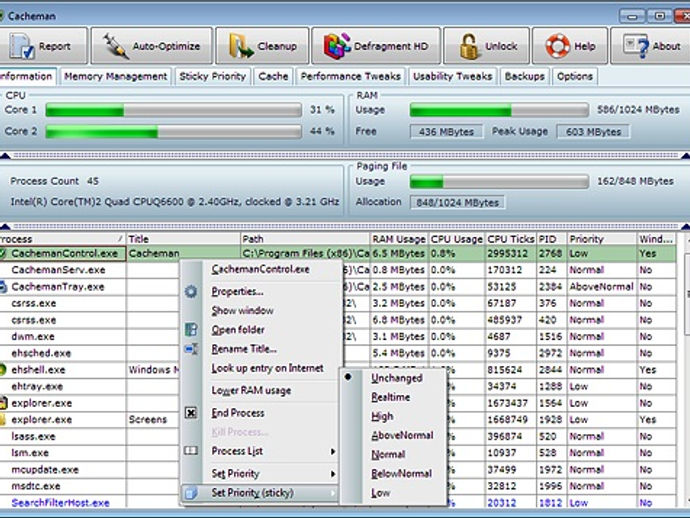Open the Usability Tweaks tab
This screenshot has height=518, width=690.
click(x=452, y=77)
